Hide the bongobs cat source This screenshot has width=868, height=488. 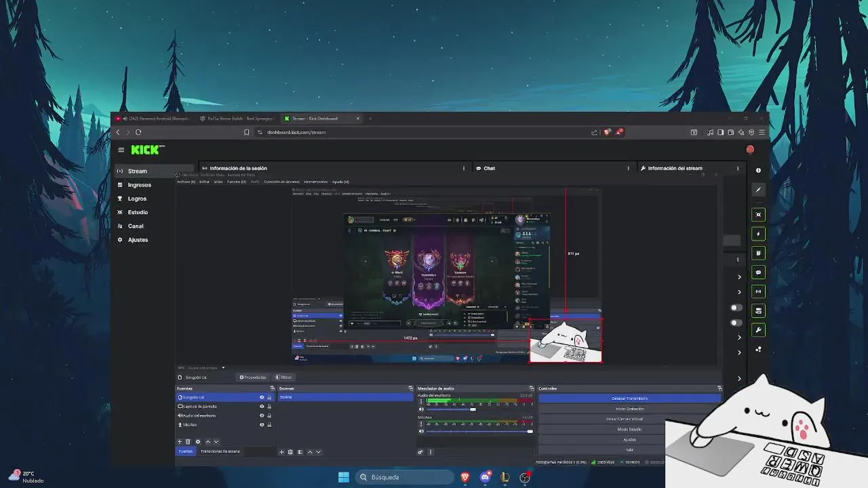(x=262, y=397)
